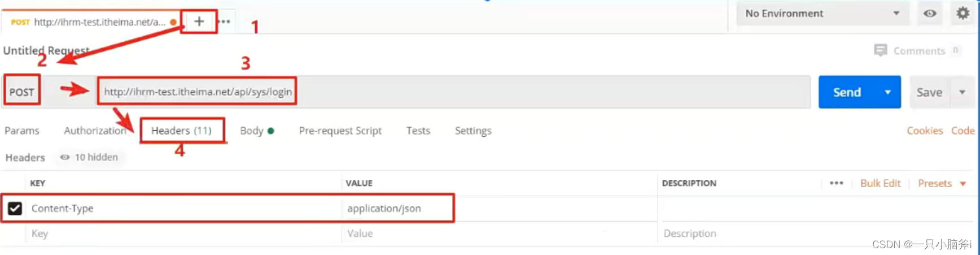Open the Settings tab
This screenshot has width=980, height=255.
click(x=473, y=131)
